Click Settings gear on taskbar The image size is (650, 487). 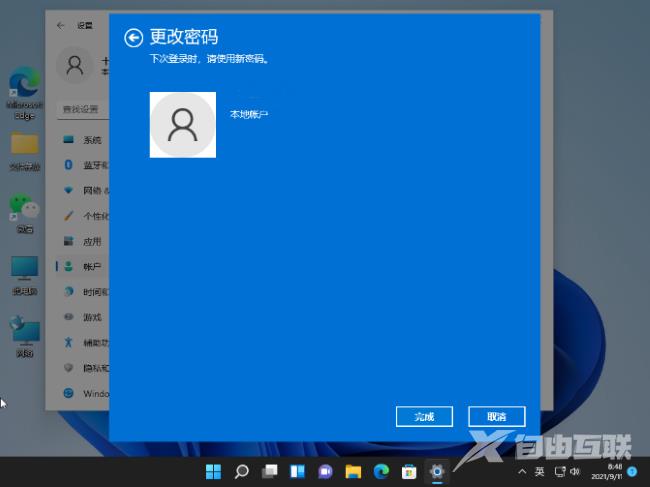pos(437,472)
